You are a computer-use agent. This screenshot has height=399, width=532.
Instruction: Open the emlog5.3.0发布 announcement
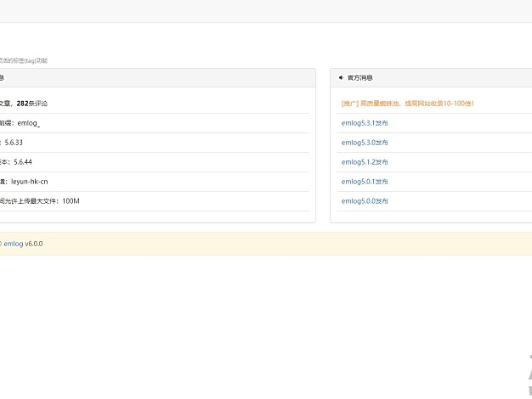pyautogui.click(x=365, y=143)
